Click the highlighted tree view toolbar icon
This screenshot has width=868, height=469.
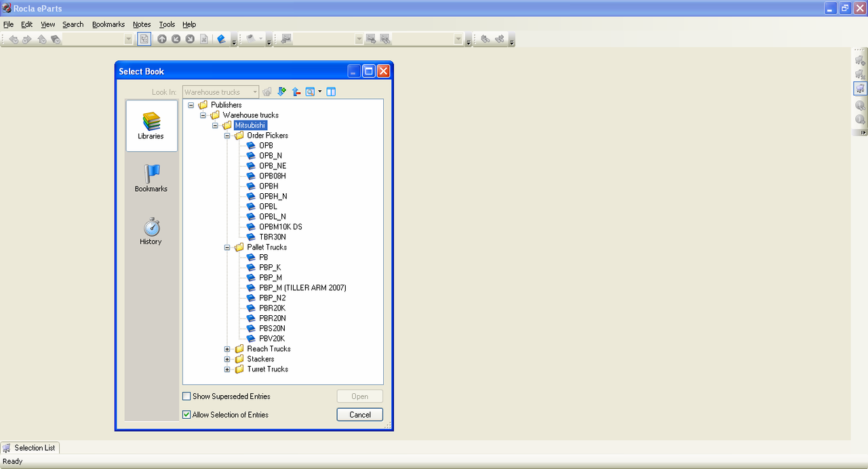pyautogui.click(x=144, y=39)
